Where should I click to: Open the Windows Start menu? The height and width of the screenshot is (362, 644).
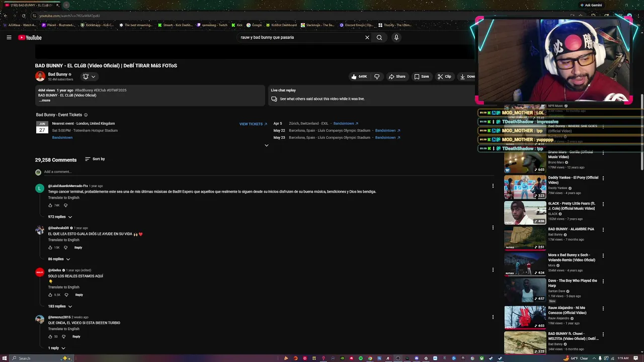5,358
